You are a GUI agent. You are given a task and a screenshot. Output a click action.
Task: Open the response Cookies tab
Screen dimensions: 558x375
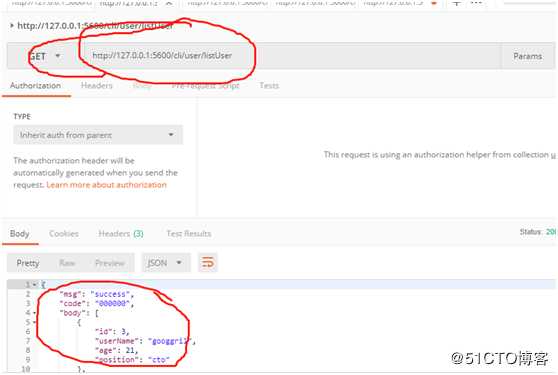(x=64, y=234)
